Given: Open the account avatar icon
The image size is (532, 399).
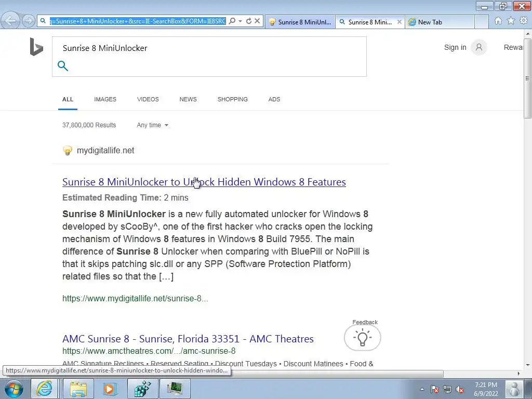Looking at the screenshot, I should tap(478, 47).
